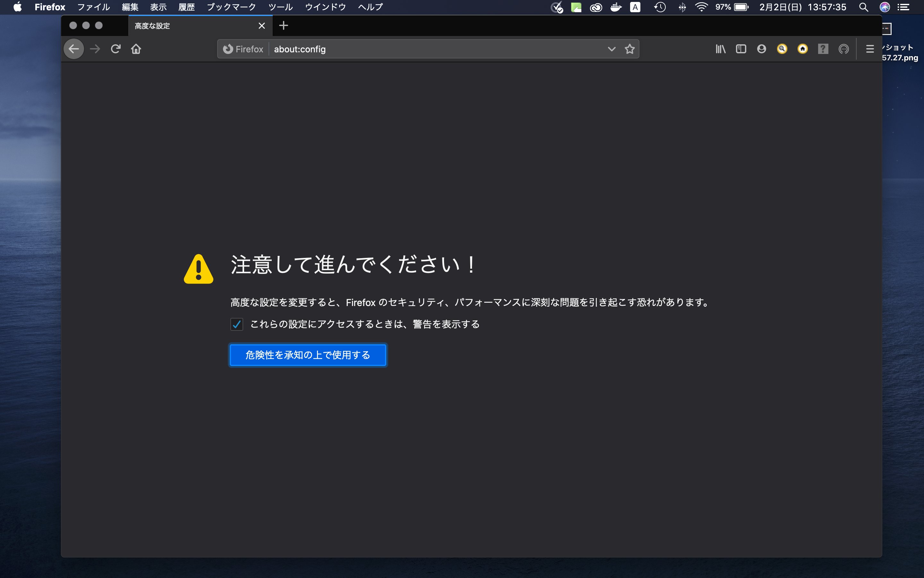Click the checkmark status menu bar icon
Image resolution: width=924 pixels, height=578 pixels.
[557, 7]
